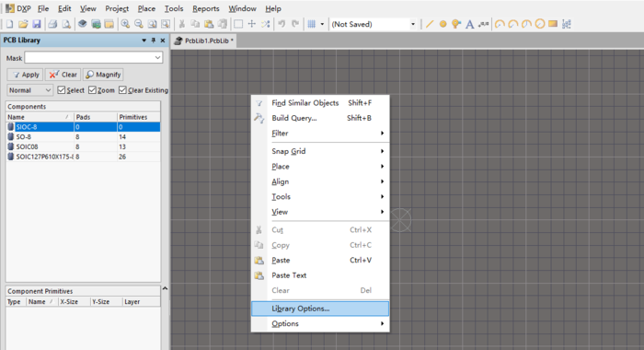The width and height of the screenshot is (644, 350).
Task: Select the SOIC08 component row
Action: pos(83,146)
